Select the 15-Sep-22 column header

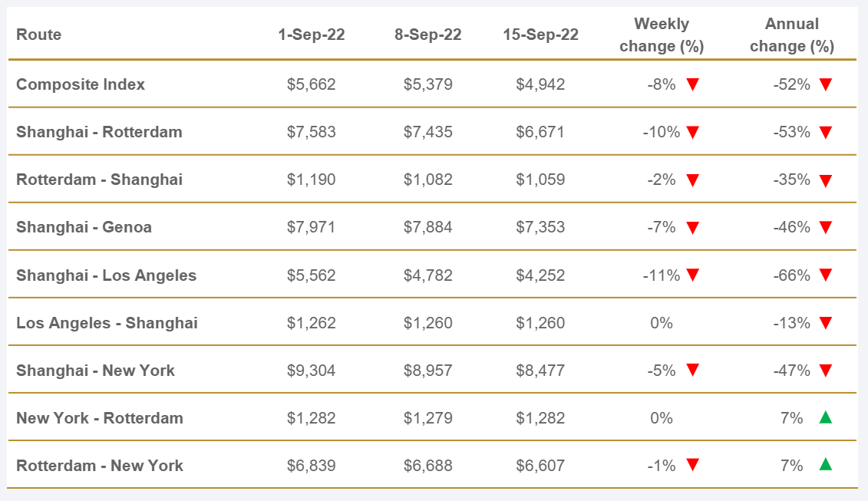[x=540, y=35]
